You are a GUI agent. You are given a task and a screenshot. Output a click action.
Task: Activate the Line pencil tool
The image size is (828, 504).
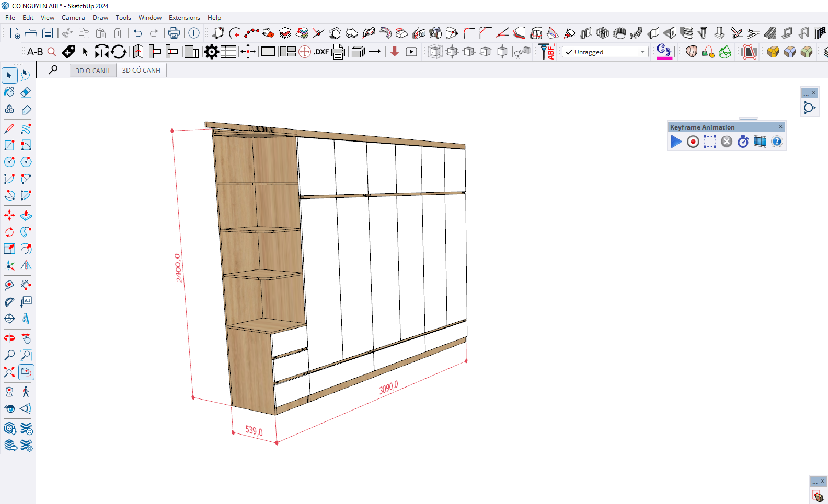pyautogui.click(x=9, y=128)
